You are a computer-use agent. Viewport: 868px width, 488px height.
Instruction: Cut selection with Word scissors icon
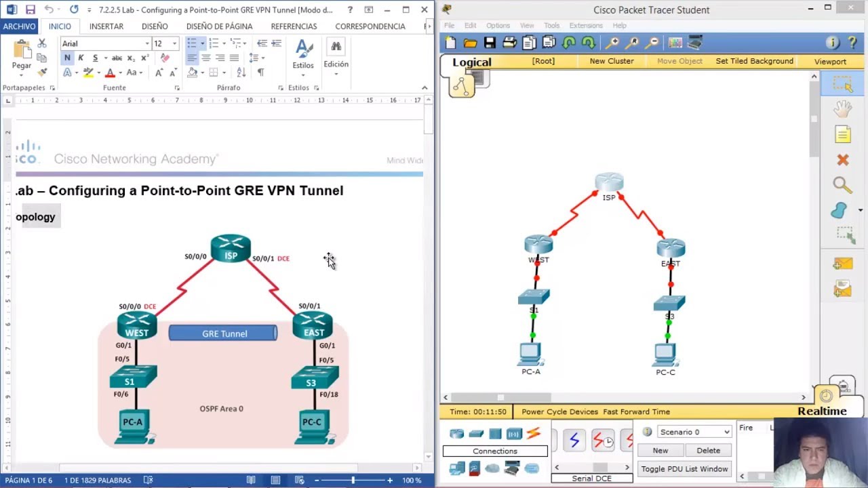click(x=42, y=43)
